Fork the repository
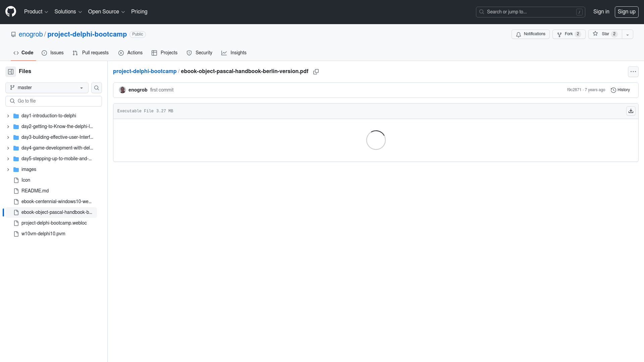644x362 pixels. coord(569,34)
